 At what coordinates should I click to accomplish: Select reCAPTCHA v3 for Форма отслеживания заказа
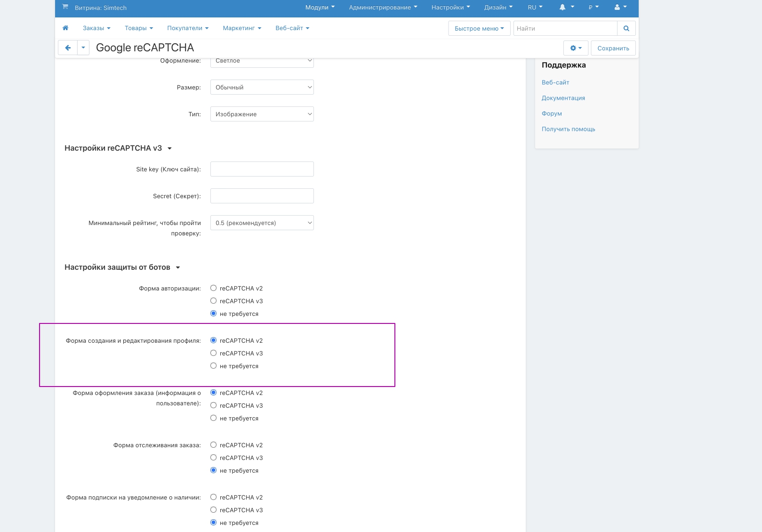(x=214, y=458)
